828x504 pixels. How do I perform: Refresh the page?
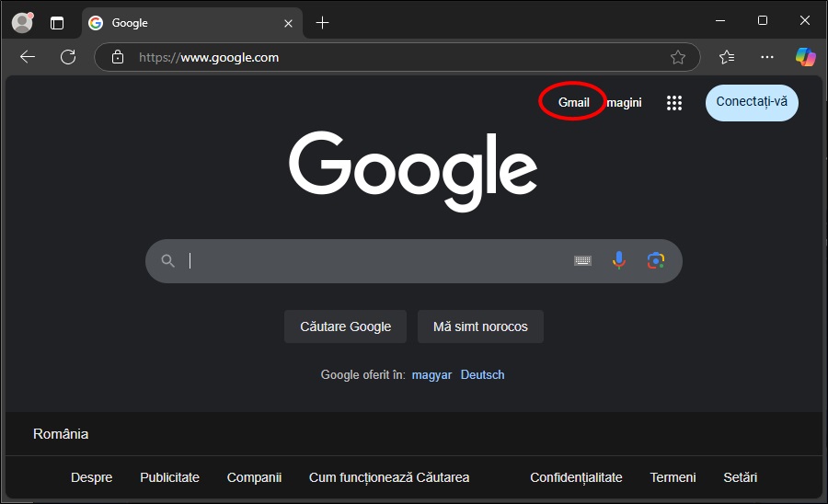(68, 57)
